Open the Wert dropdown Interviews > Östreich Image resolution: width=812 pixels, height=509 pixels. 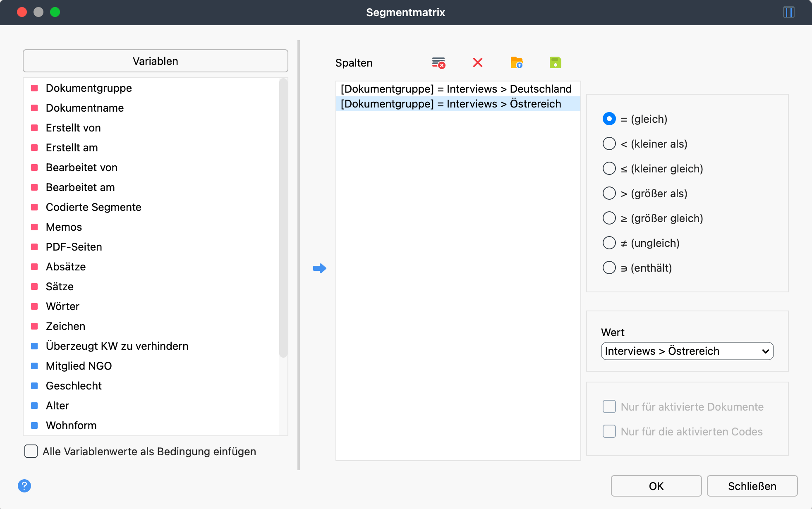coord(687,351)
